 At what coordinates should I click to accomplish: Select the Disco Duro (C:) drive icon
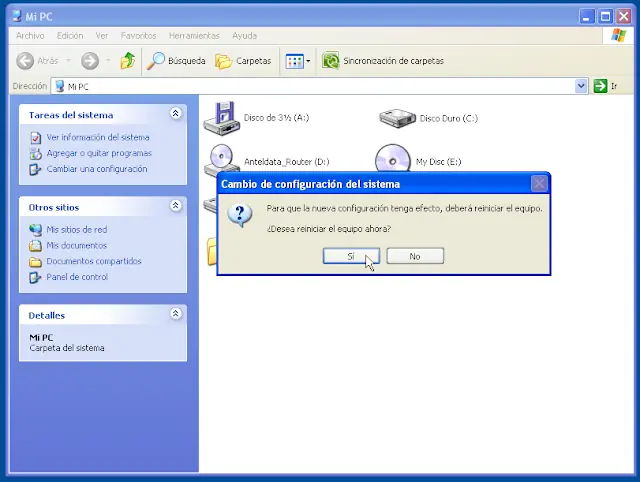[x=397, y=118]
